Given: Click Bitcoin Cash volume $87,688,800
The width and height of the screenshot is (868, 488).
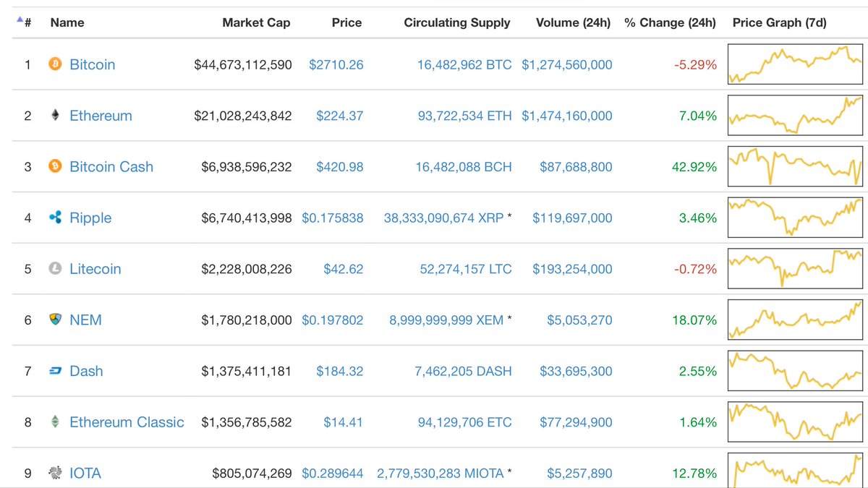Looking at the screenshot, I should pos(576,167).
